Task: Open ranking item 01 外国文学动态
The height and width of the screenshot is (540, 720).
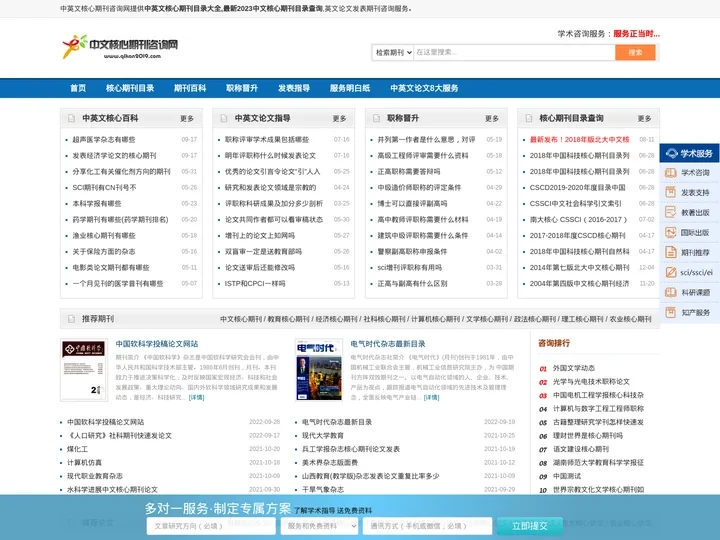Action: coord(574,368)
